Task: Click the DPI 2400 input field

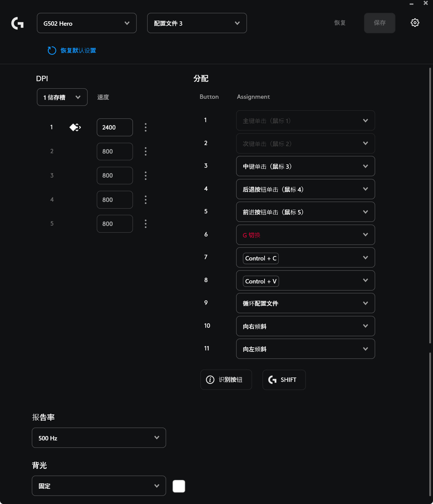Action: pyautogui.click(x=115, y=128)
